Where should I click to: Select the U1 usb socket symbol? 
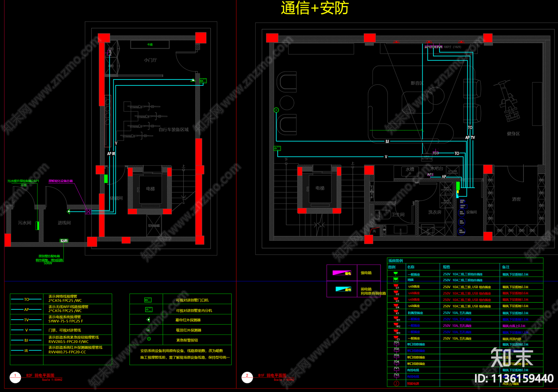[396, 286]
